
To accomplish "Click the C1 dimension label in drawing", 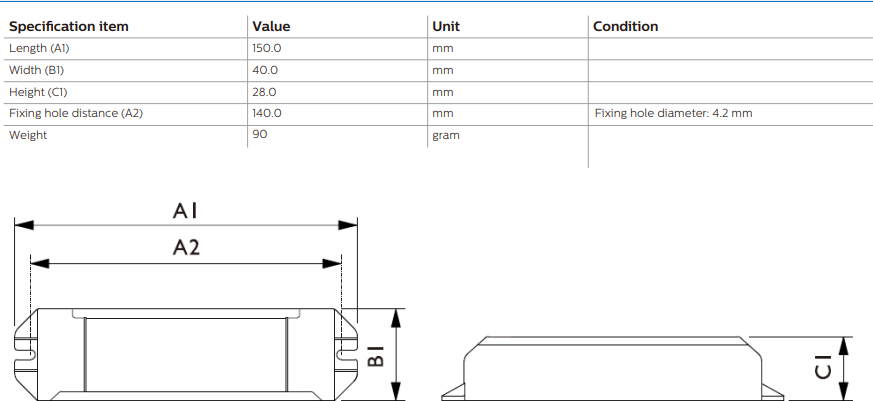I will (x=823, y=368).
